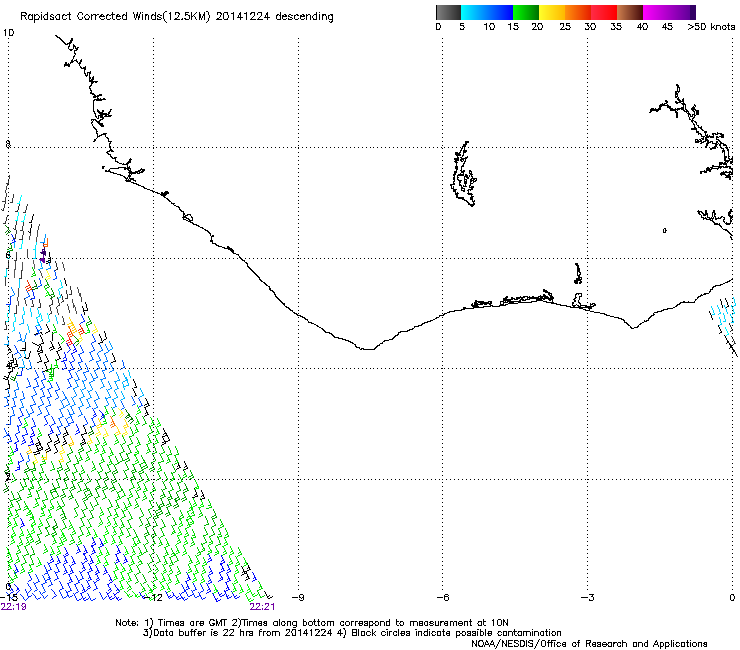This screenshot has width=740, height=650.
Task: Click the Rapidscat Corrected Winds title text
Action: coord(177,17)
